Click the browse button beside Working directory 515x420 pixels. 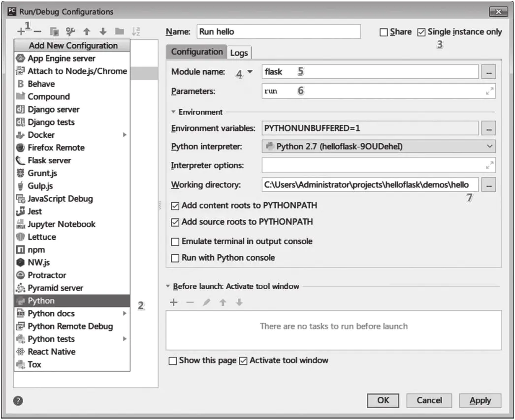[488, 185]
